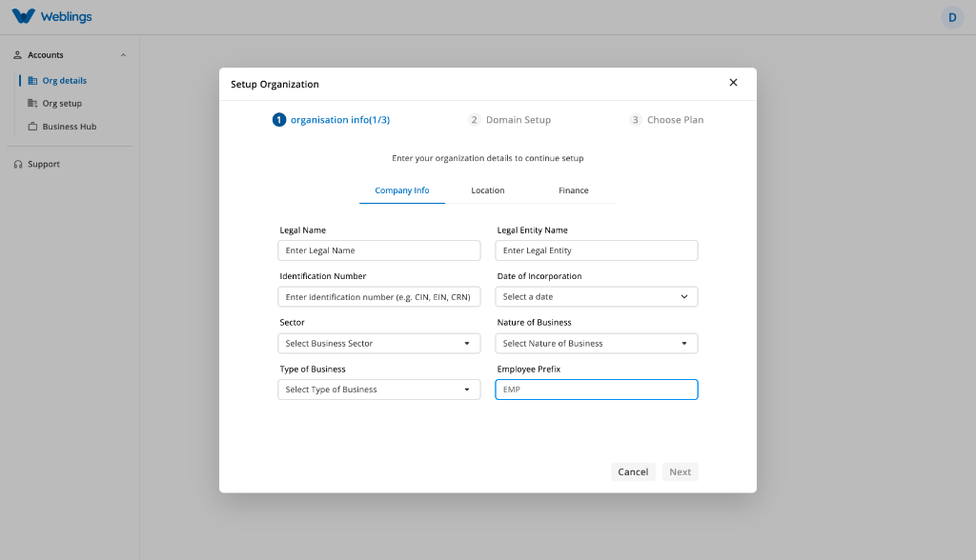Click the 'Date of Incorporation' label
The height and width of the screenshot is (560, 976).
[x=539, y=276]
